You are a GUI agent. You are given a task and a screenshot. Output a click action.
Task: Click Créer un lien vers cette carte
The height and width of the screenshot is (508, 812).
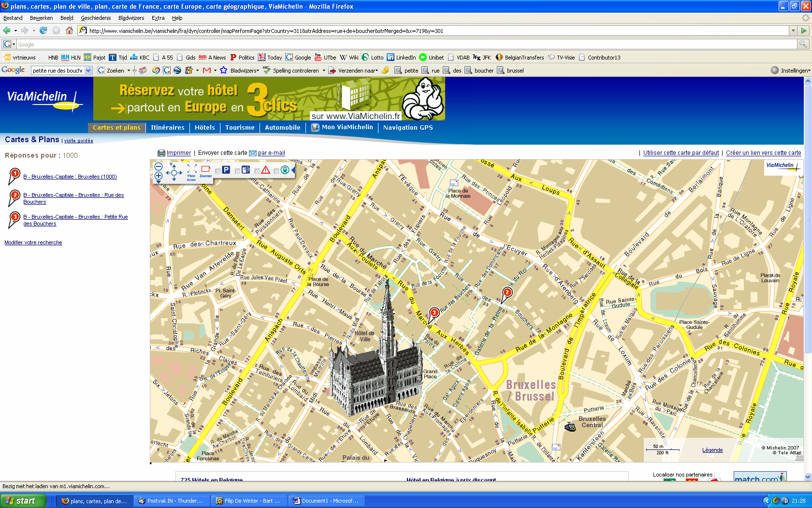point(763,153)
